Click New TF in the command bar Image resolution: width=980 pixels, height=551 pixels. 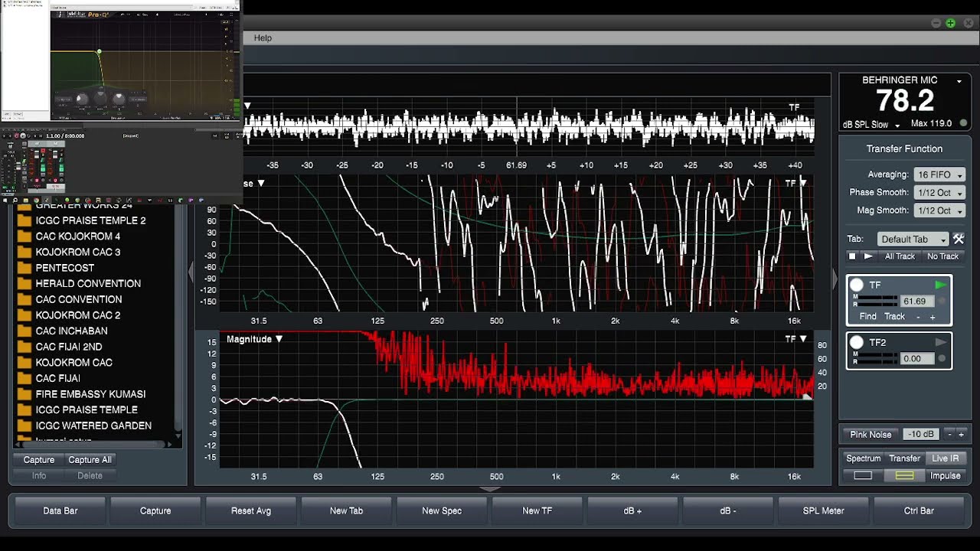click(537, 510)
